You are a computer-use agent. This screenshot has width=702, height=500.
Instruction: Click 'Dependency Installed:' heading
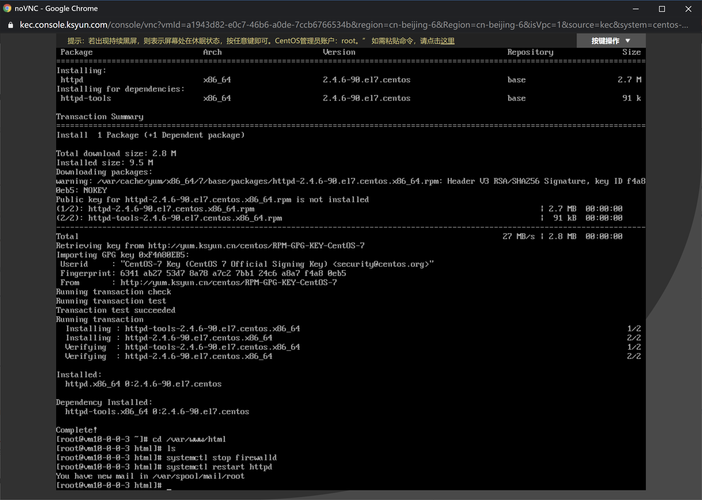[x=104, y=402]
